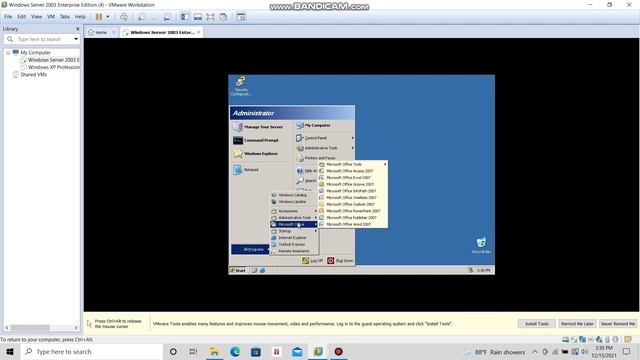Click Never Remind Me button
The height and width of the screenshot is (360, 640).
(x=618, y=324)
